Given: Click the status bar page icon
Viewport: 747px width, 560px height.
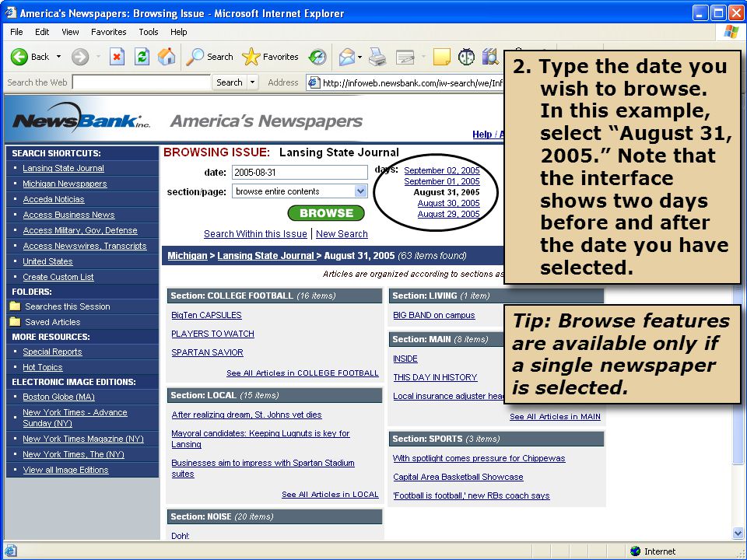Looking at the screenshot, I should click(10, 551).
